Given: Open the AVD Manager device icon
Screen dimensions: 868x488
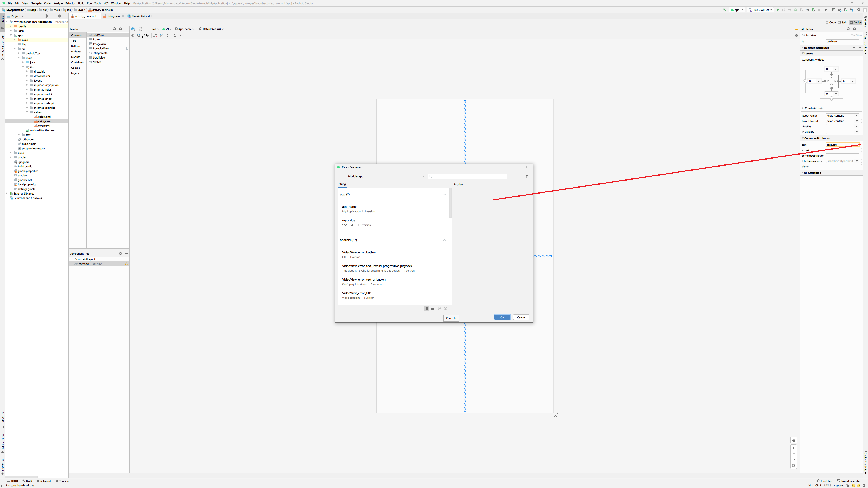Looking at the screenshot, I should (845, 10).
